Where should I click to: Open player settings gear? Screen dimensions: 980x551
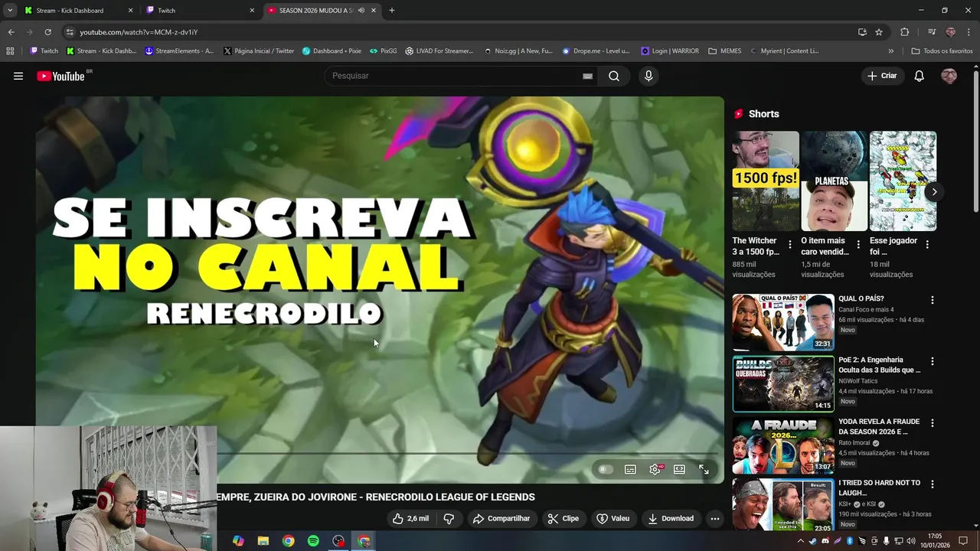[655, 469]
